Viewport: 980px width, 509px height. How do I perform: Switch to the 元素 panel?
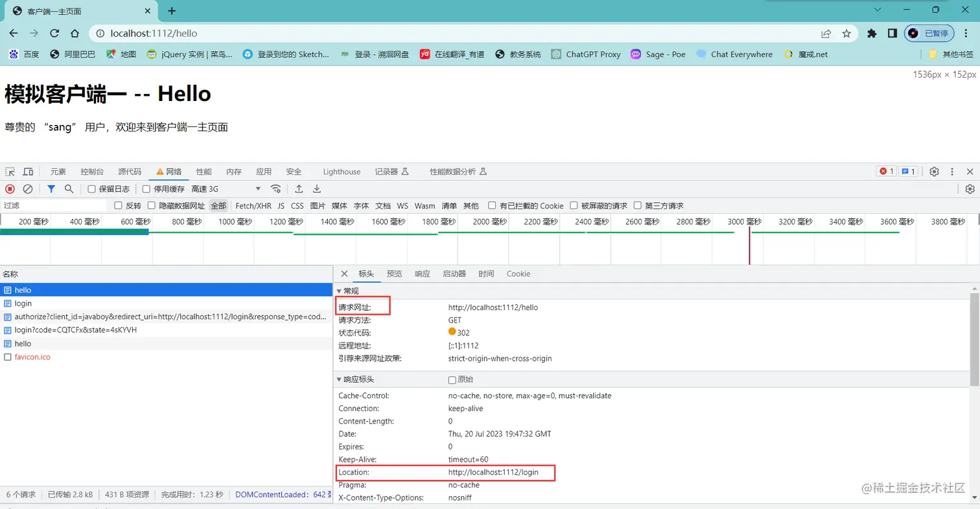pos(58,172)
